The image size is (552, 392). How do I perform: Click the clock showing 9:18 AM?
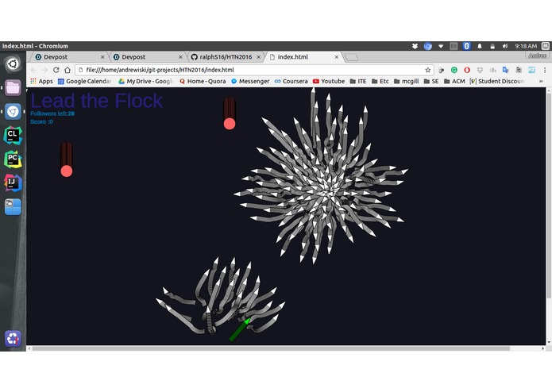[x=526, y=46]
